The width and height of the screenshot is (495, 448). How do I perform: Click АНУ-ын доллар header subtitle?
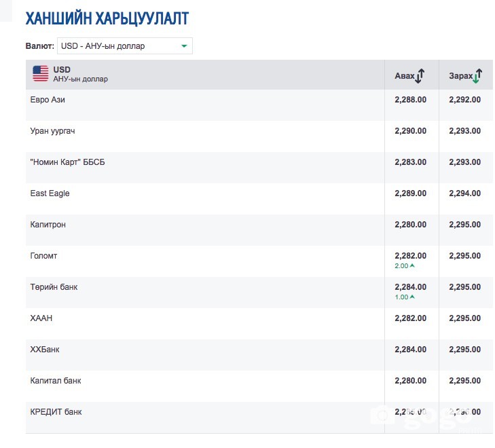point(81,79)
